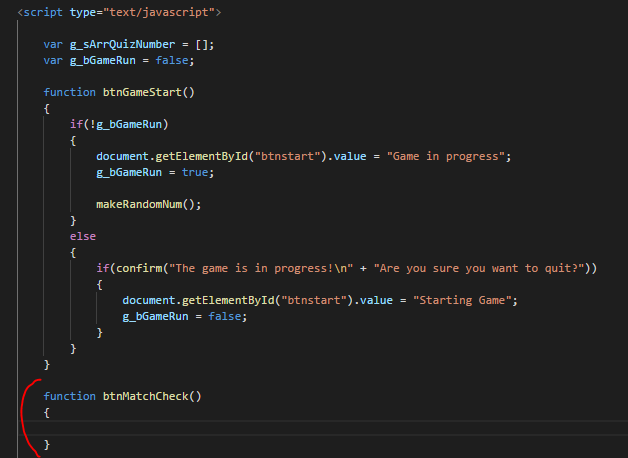Image resolution: width=628 pixels, height=458 pixels.
Task: Click "btnstart" on the Starting Game line
Action: tap(314, 301)
